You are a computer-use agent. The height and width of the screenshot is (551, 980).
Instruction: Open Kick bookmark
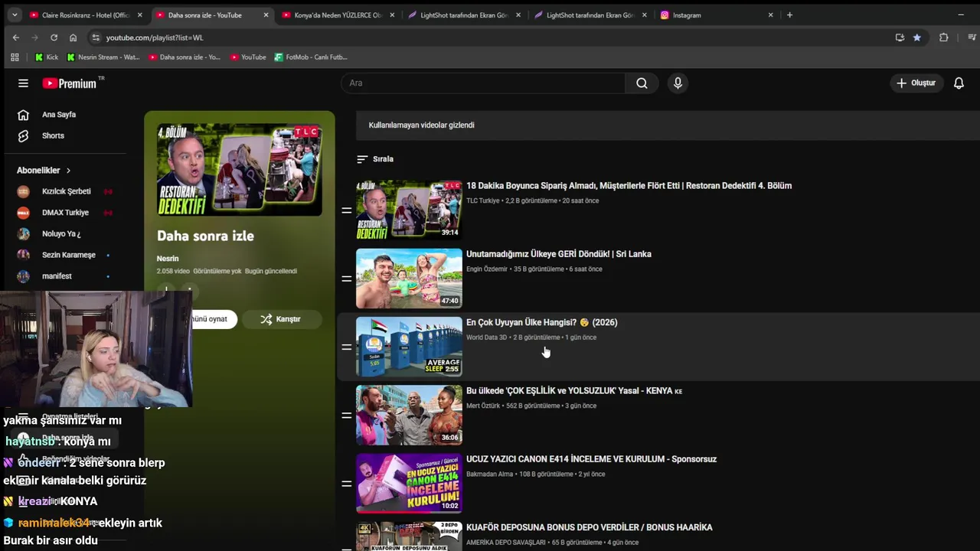tap(47, 57)
